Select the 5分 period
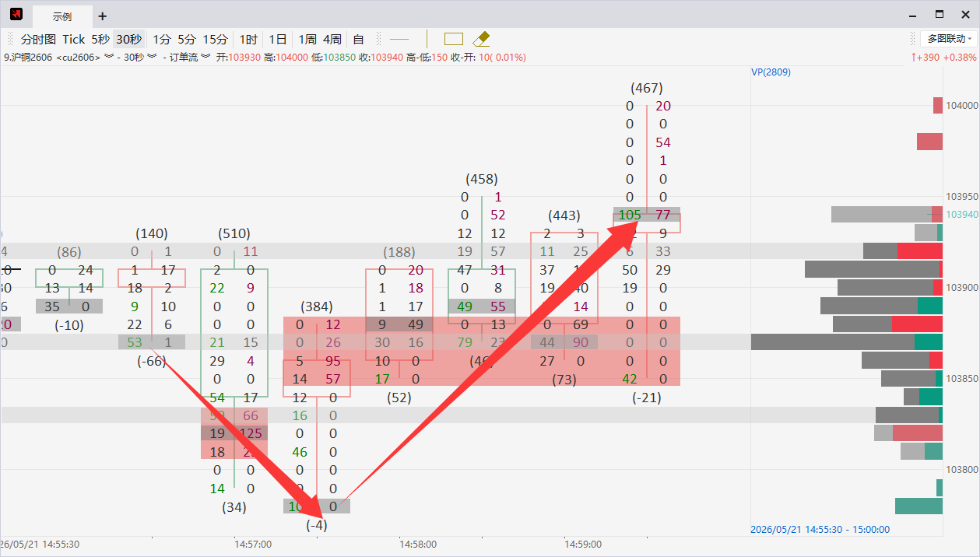Image resolution: width=980 pixels, height=557 pixels. click(x=187, y=39)
